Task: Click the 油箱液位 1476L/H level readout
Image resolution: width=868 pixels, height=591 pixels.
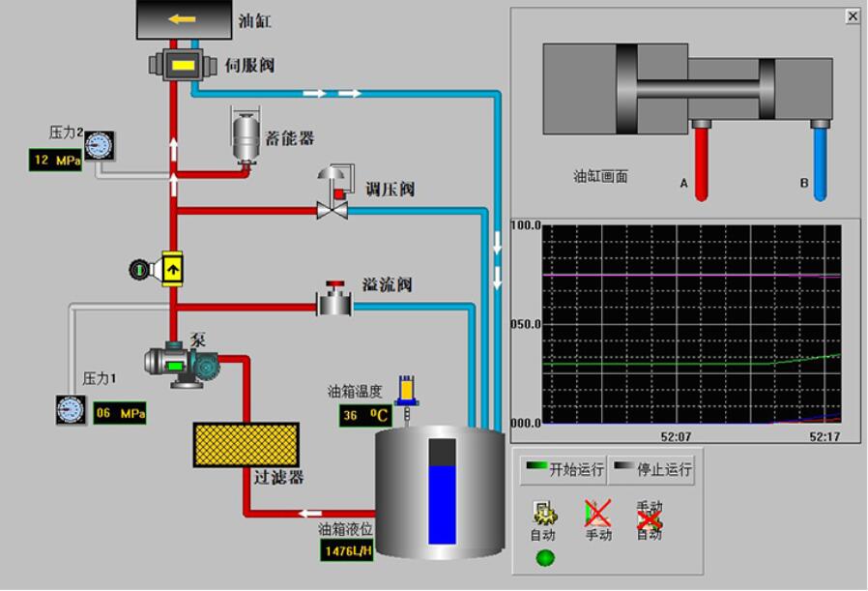Action: pyautogui.click(x=347, y=549)
